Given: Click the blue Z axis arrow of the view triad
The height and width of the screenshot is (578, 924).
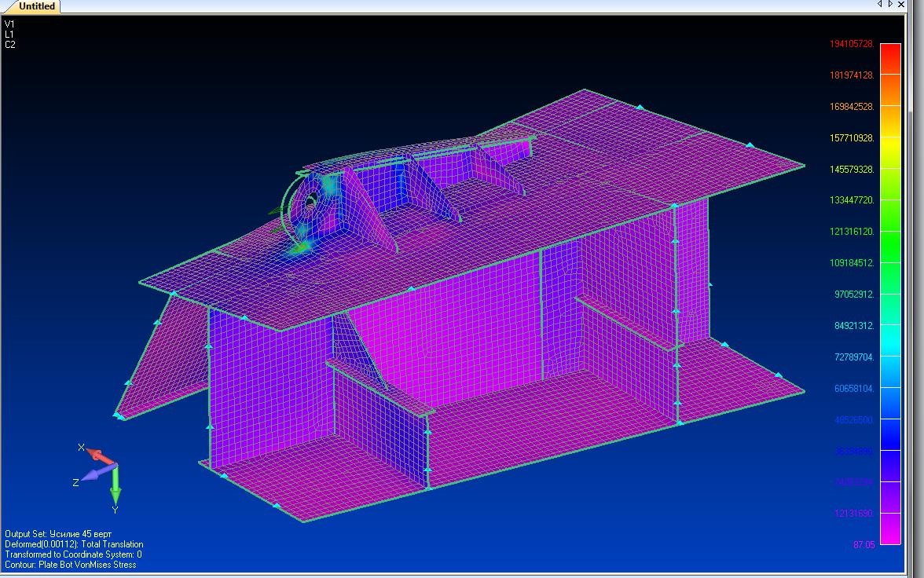Looking at the screenshot, I should click(x=97, y=473).
